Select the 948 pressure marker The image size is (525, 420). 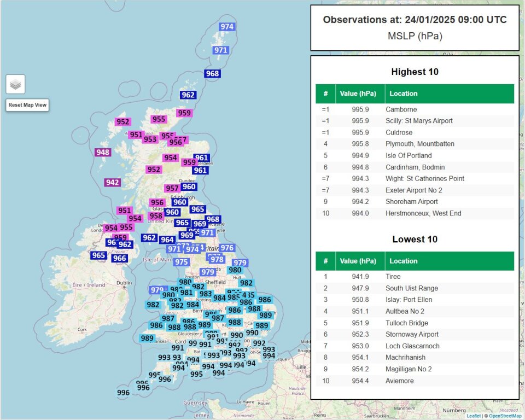click(x=103, y=152)
